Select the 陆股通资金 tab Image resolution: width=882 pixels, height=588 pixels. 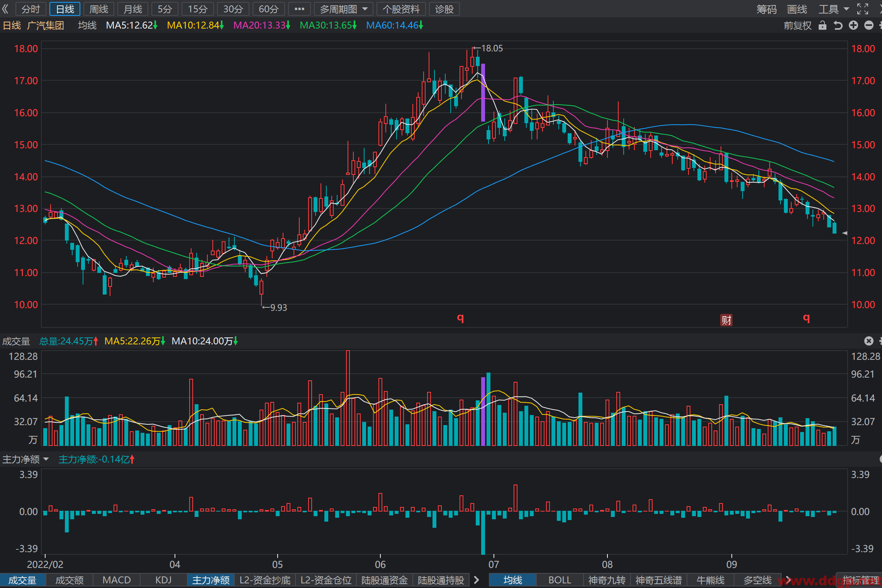click(385, 580)
